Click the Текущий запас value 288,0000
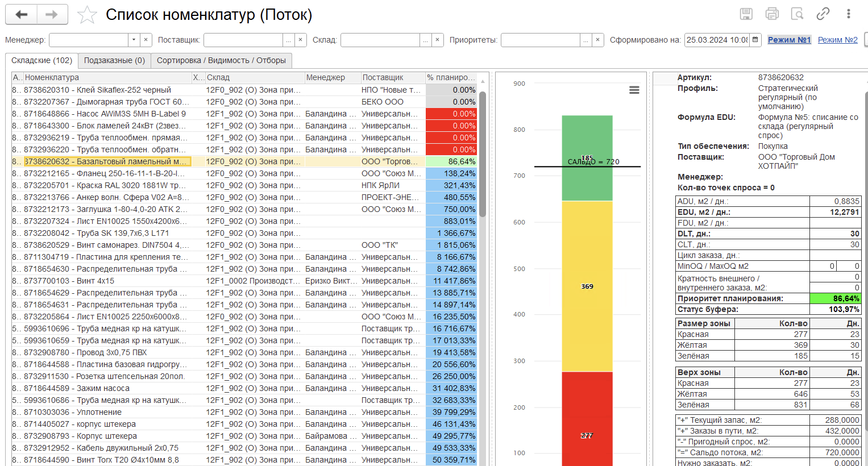The width and height of the screenshot is (868, 466). 836,420
